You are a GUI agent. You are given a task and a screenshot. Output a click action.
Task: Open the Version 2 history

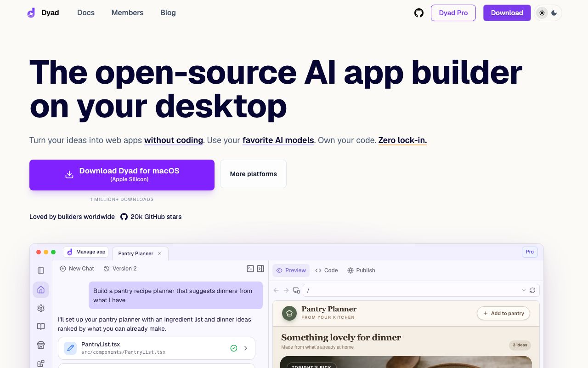click(x=120, y=269)
